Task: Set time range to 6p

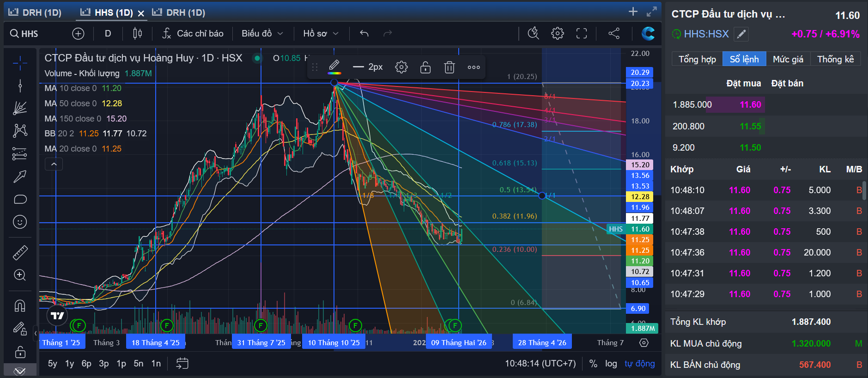Action: [x=86, y=364]
